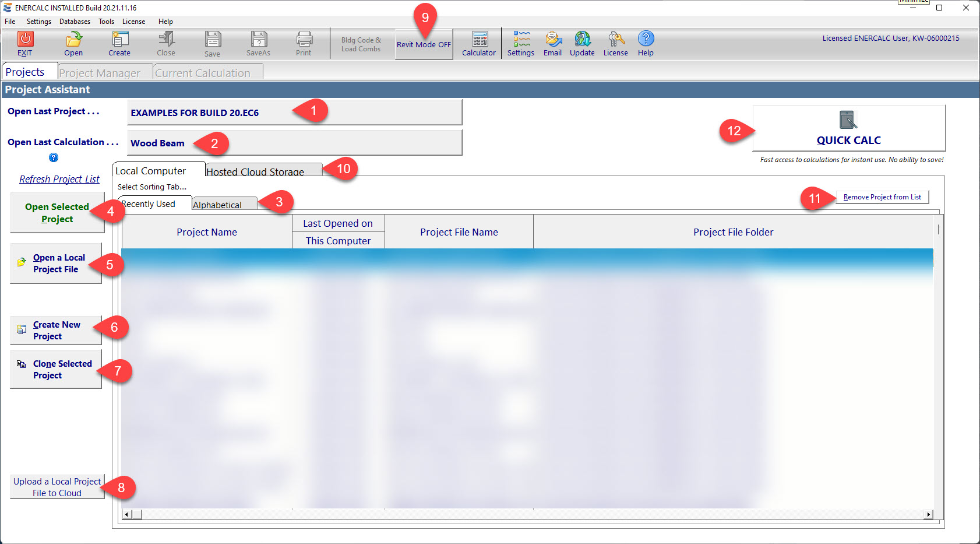Toggle Revit Mode OFF button
Image resolution: width=980 pixels, height=544 pixels.
[x=424, y=45]
